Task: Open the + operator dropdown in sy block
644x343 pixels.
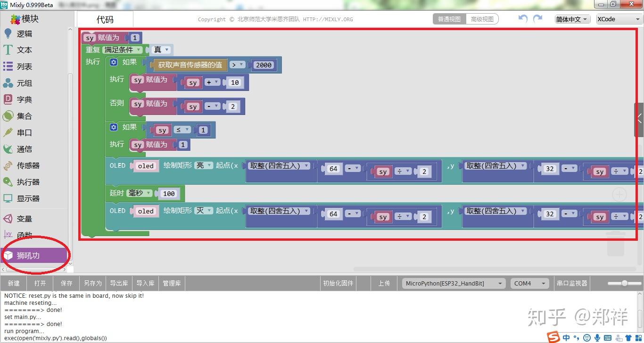Action: 213,82
